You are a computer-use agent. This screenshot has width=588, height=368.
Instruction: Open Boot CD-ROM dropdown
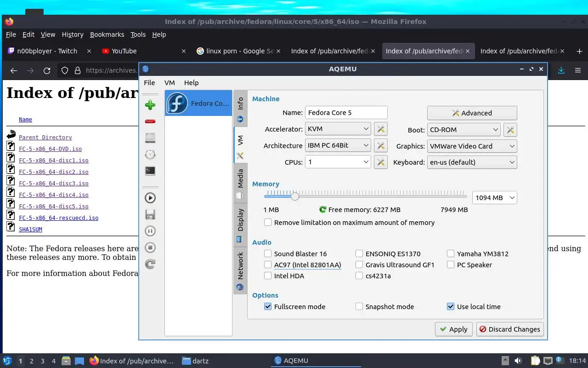(x=464, y=130)
